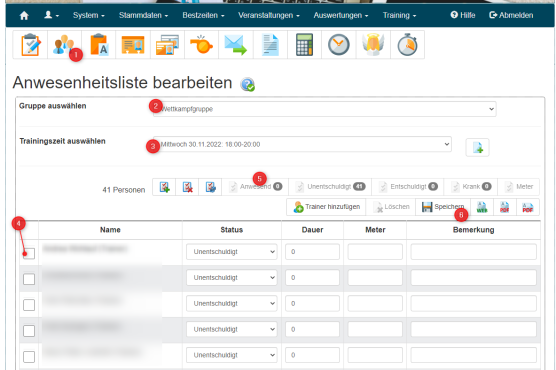
Task: Open the Trainingszeit auswählen dropdown
Action: [x=302, y=144]
